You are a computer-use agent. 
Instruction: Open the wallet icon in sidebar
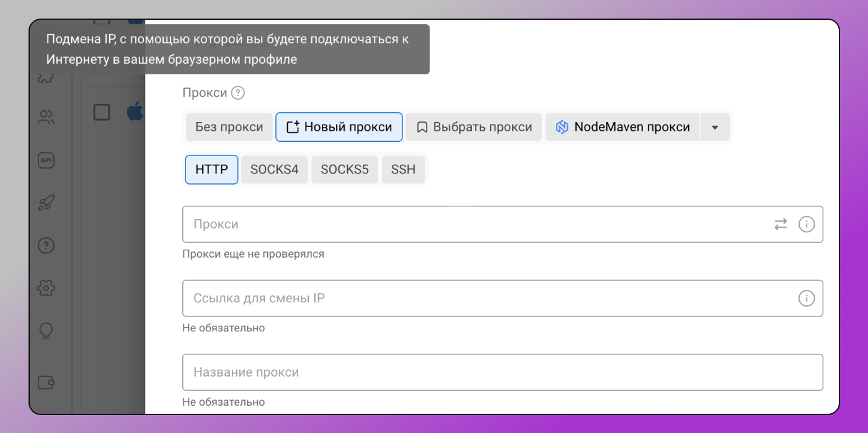tap(46, 383)
